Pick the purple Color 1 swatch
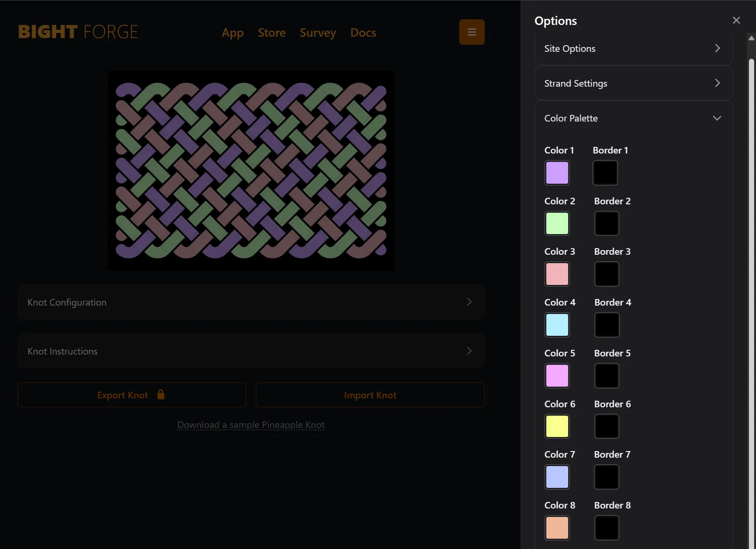The height and width of the screenshot is (549, 756). pos(557,173)
